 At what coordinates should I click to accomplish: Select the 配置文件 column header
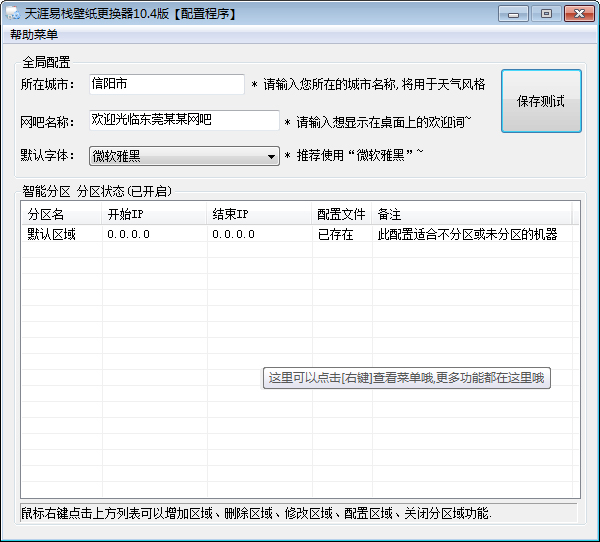(x=341, y=214)
